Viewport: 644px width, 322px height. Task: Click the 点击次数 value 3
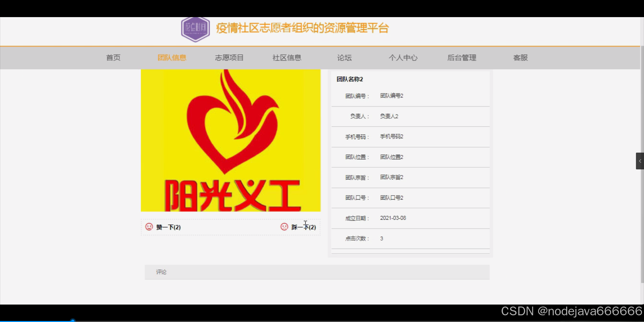(x=382, y=238)
